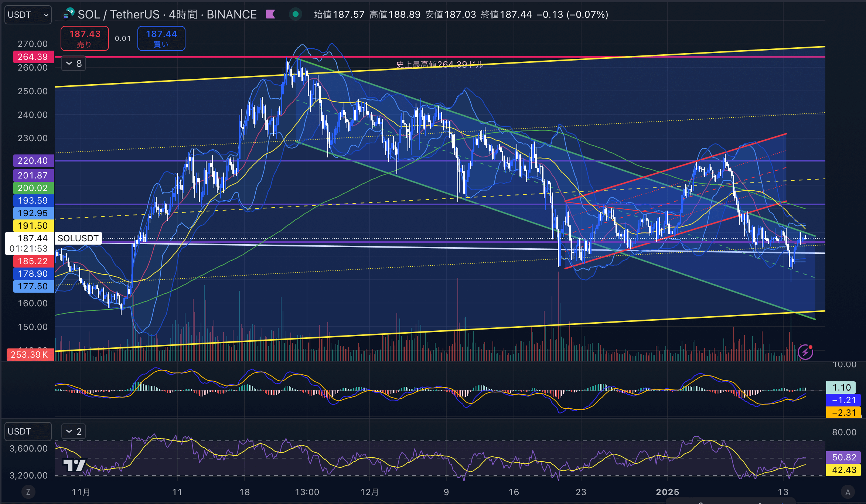The width and height of the screenshot is (866, 504).
Task: Click the orange signal value −2.31
Action: [x=843, y=413]
